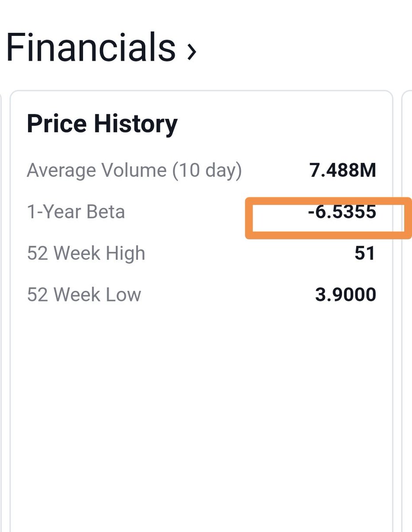Open the Financials section heading
The height and width of the screenshot is (532, 412).
(101, 47)
